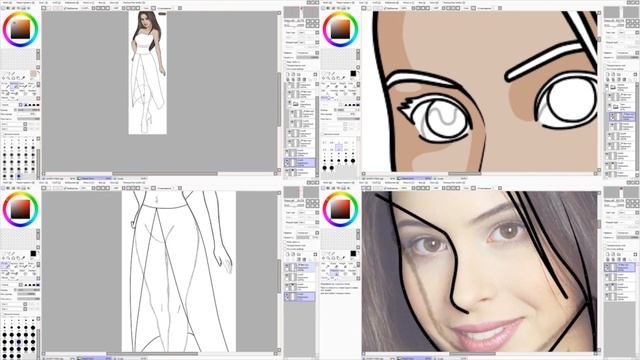Click the new layer icon in top-left layer panel
This screenshot has height=360, width=640.
point(289,75)
